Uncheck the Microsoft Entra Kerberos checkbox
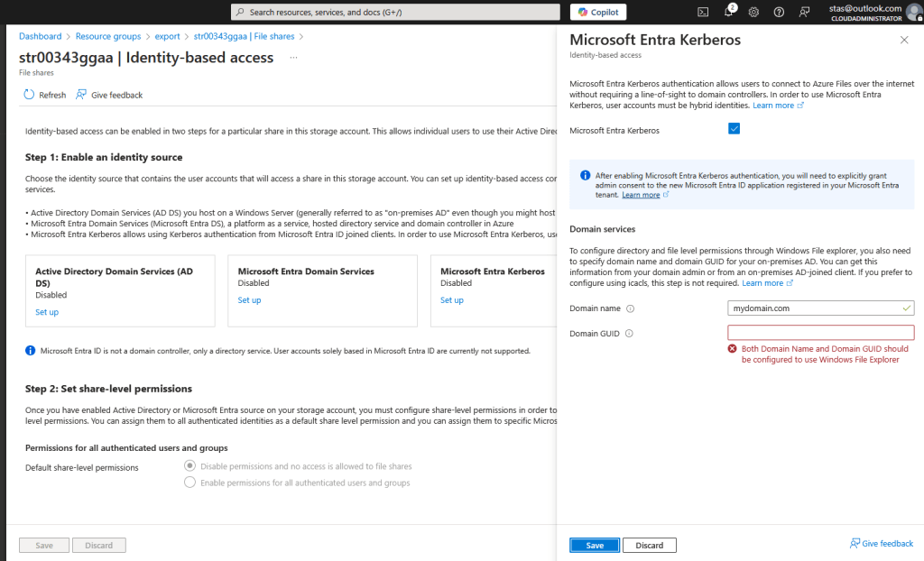The height and width of the screenshot is (561, 924). pyautogui.click(x=734, y=130)
